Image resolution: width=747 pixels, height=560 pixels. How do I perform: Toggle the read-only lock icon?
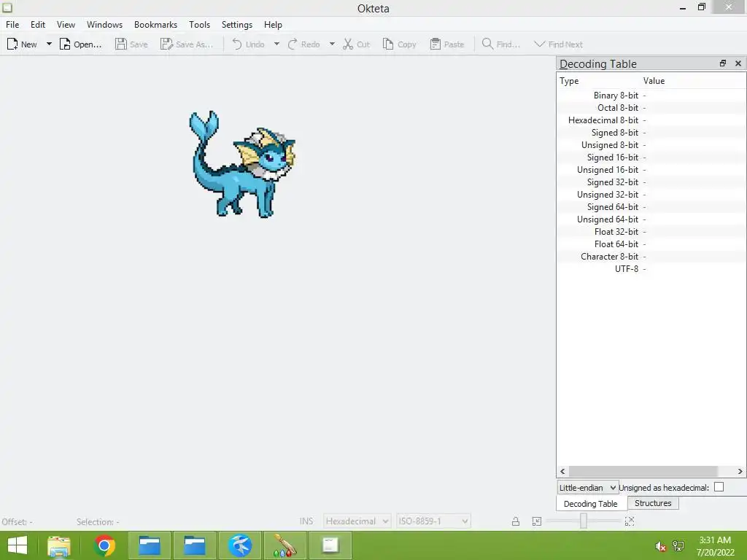tap(516, 521)
